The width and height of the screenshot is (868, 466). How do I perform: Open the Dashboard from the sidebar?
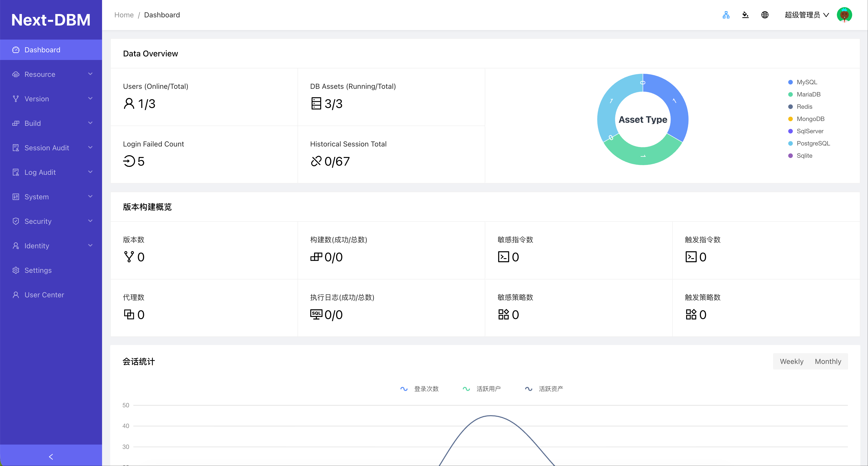tap(42, 50)
